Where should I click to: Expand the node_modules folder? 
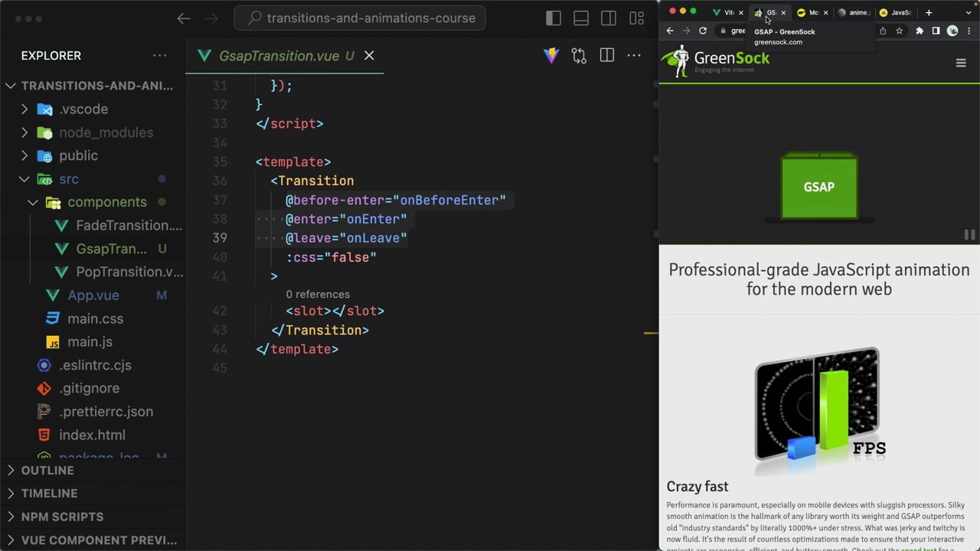point(93,132)
